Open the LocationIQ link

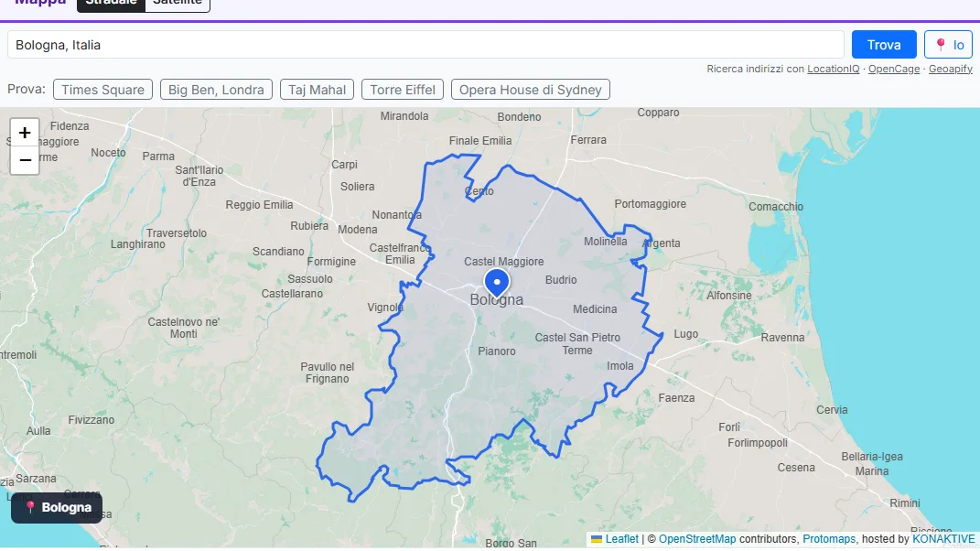point(833,69)
